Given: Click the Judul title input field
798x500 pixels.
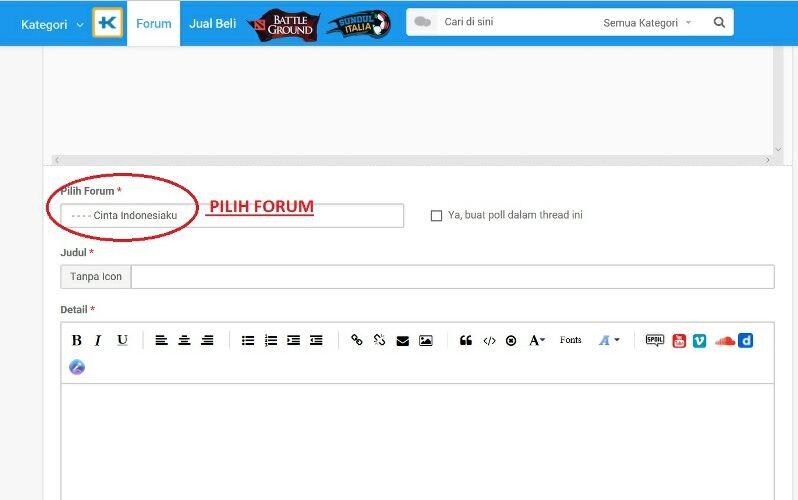Looking at the screenshot, I should click(452, 276).
